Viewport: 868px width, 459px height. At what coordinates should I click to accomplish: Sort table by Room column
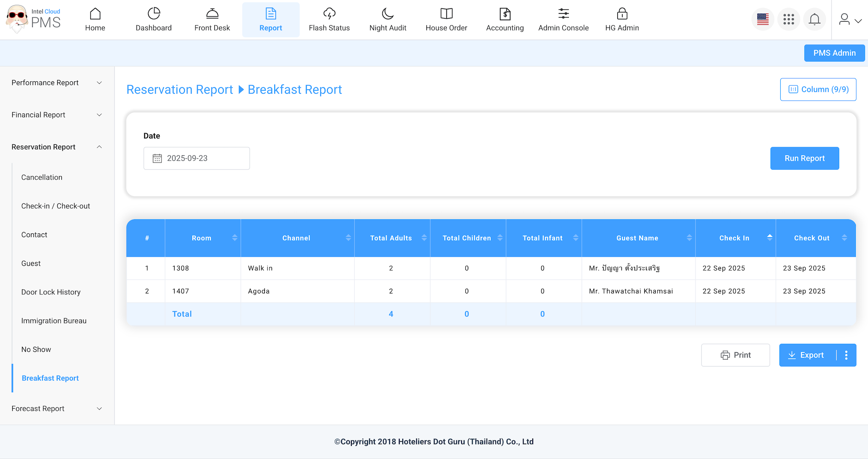(x=234, y=238)
